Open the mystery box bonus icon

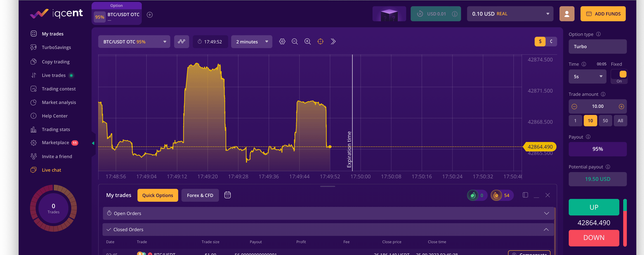tap(389, 14)
